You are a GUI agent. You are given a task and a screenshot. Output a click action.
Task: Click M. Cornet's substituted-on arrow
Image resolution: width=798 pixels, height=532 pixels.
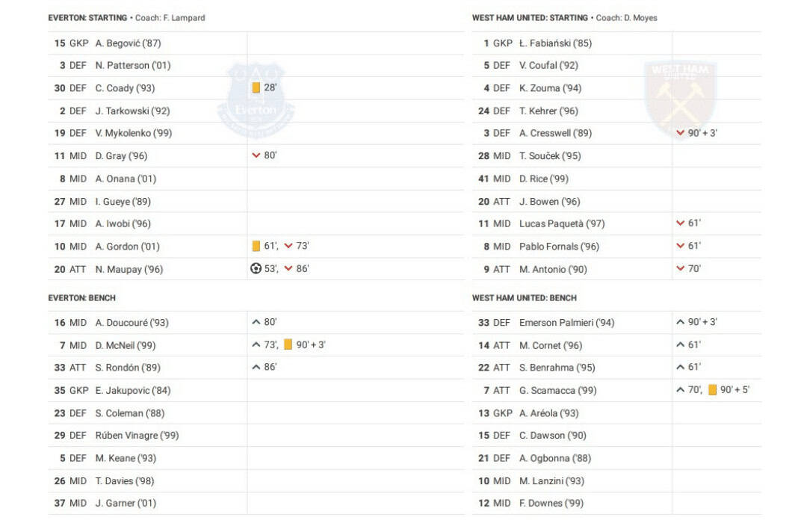[680, 345]
